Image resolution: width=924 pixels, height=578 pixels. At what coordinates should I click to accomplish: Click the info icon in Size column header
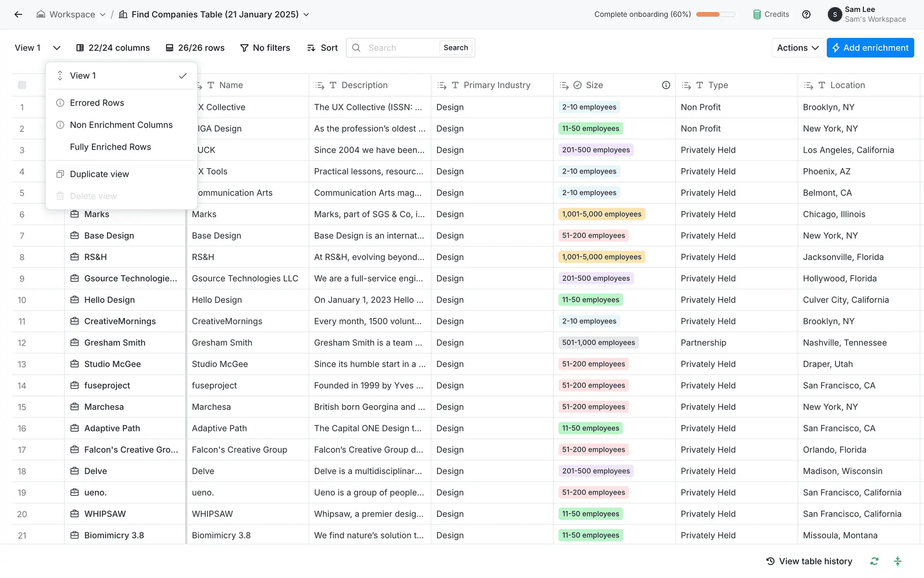tap(666, 85)
